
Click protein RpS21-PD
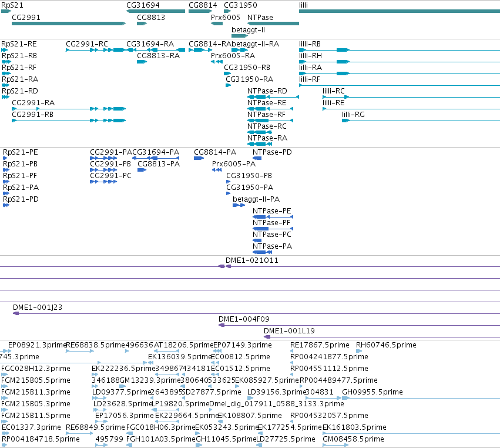click(21, 199)
